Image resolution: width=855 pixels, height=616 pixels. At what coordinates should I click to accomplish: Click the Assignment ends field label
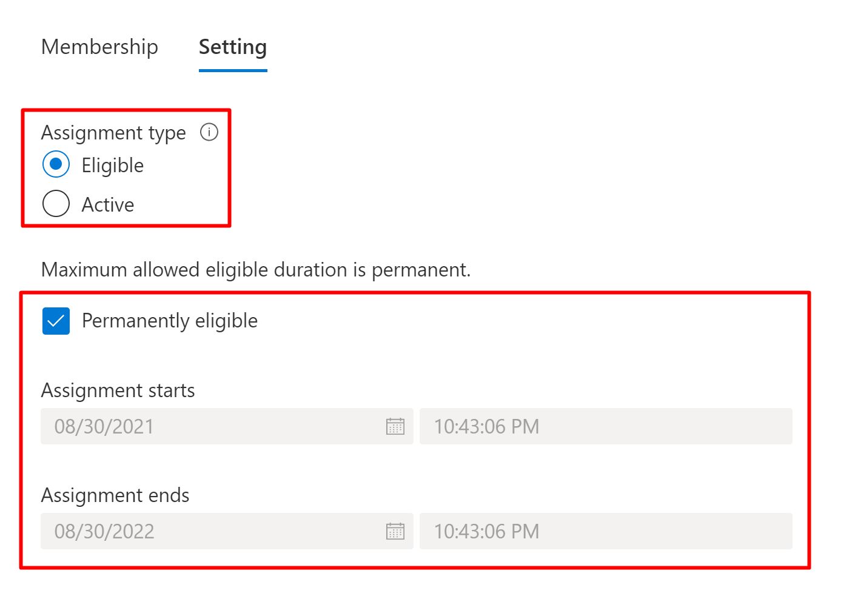(115, 495)
